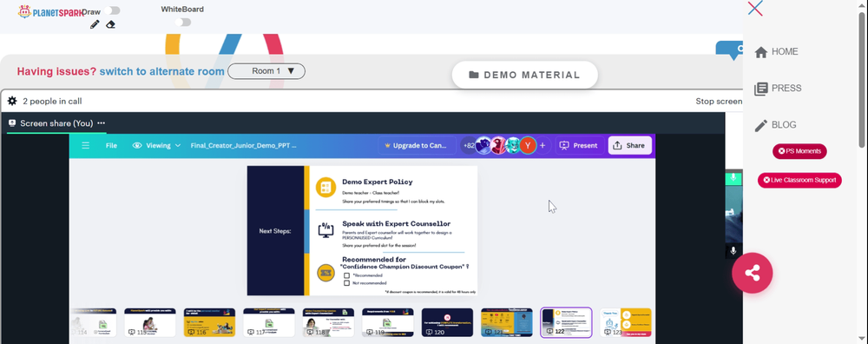The image size is (868, 344).
Task: Select the pencil draw tool
Action: coord(95,24)
